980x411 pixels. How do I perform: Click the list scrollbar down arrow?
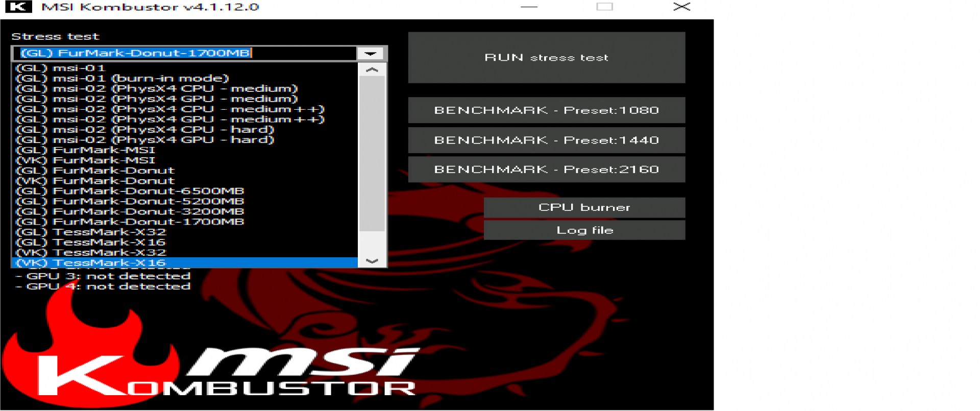(372, 261)
